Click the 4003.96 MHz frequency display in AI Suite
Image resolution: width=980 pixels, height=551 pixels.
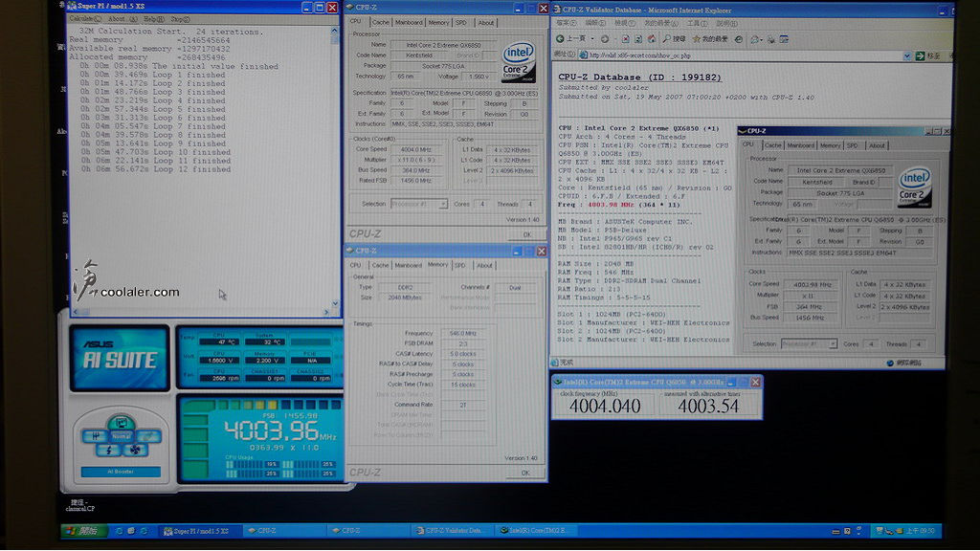pos(280,431)
